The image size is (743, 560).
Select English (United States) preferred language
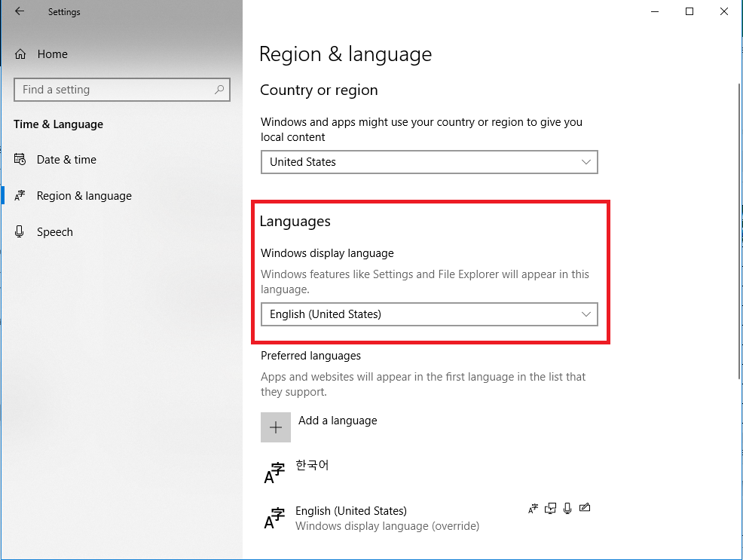(x=430, y=518)
